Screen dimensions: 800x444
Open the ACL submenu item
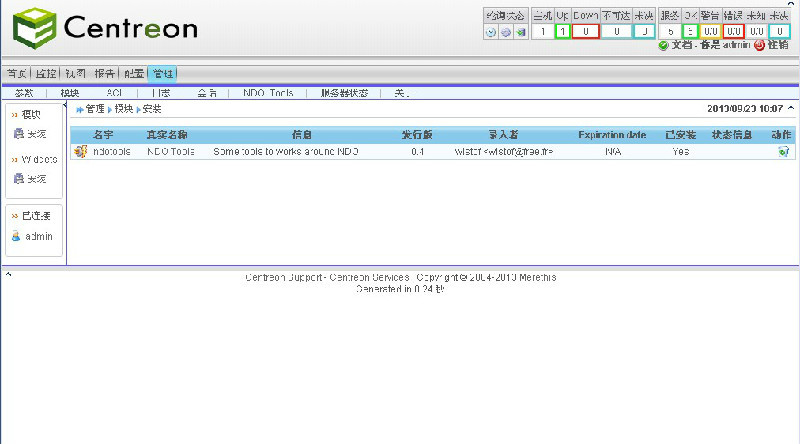coord(114,93)
